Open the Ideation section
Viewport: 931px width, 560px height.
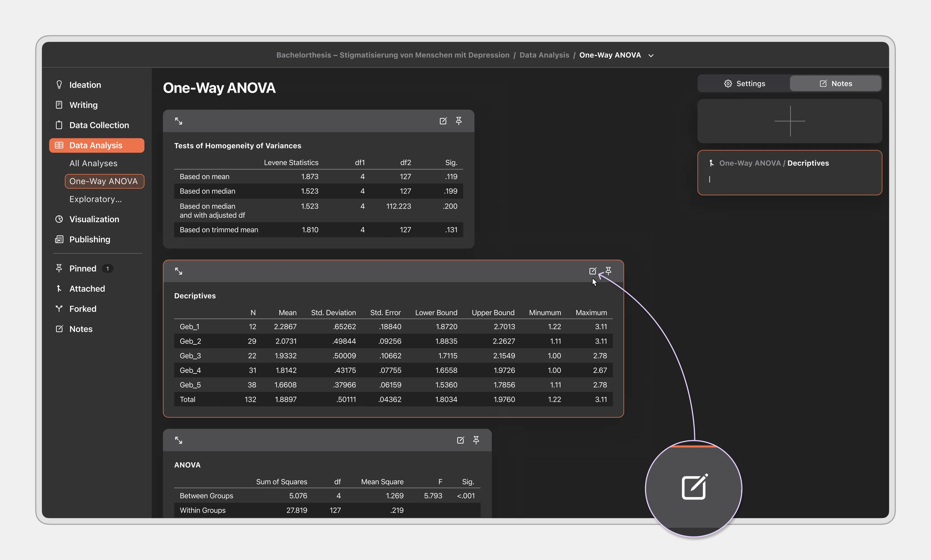(x=85, y=85)
